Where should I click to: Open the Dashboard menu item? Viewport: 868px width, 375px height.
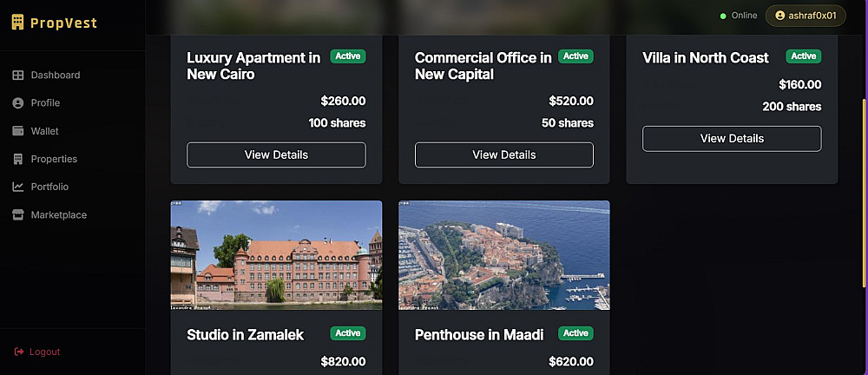[x=56, y=76]
